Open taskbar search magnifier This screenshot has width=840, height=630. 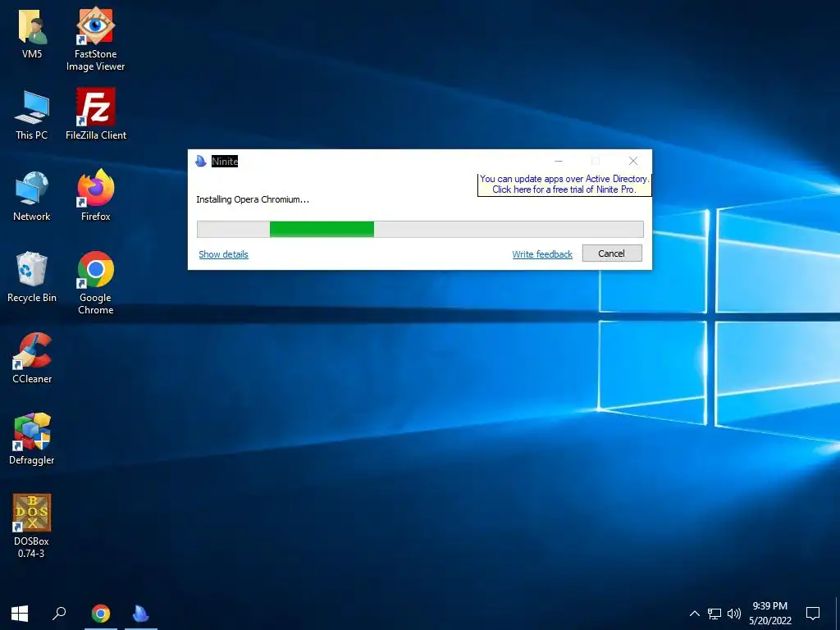pos(59,614)
